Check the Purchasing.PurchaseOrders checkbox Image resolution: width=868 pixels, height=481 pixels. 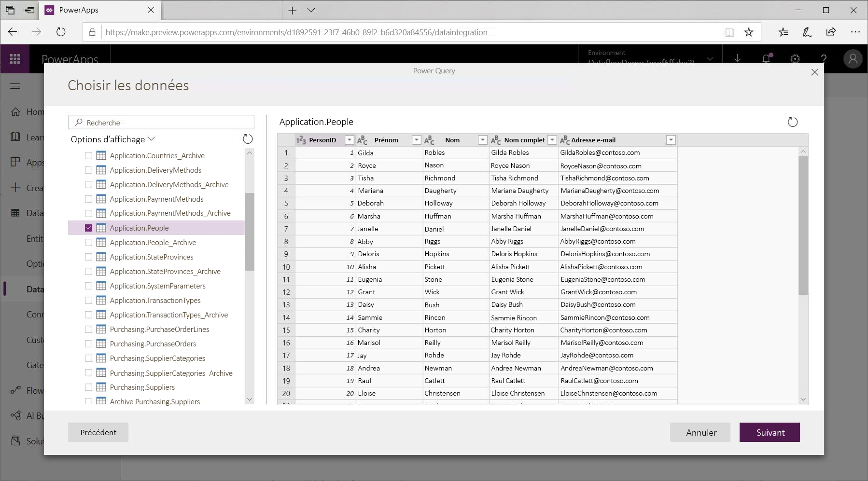click(88, 344)
